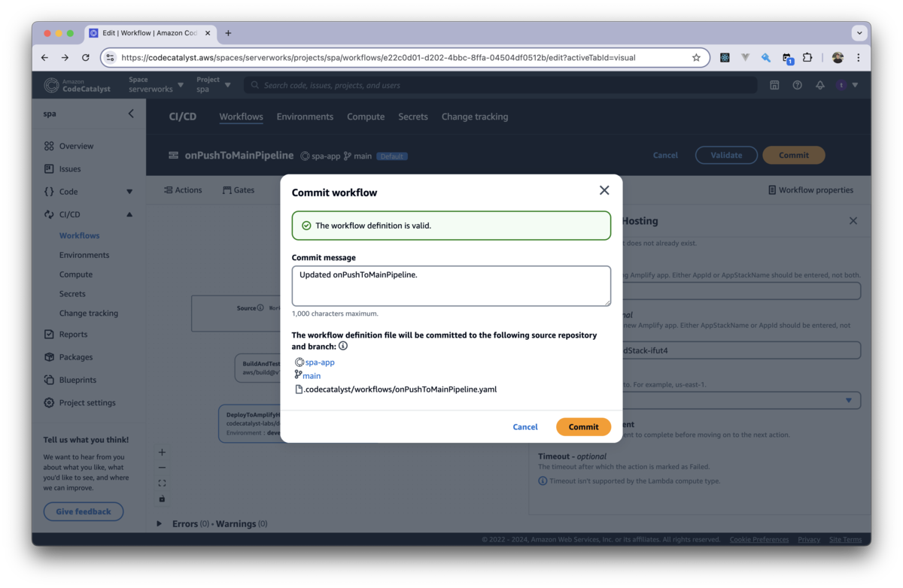Click the Source info icon on canvas
The height and width of the screenshot is (588, 903).
click(x=260, y=308)
